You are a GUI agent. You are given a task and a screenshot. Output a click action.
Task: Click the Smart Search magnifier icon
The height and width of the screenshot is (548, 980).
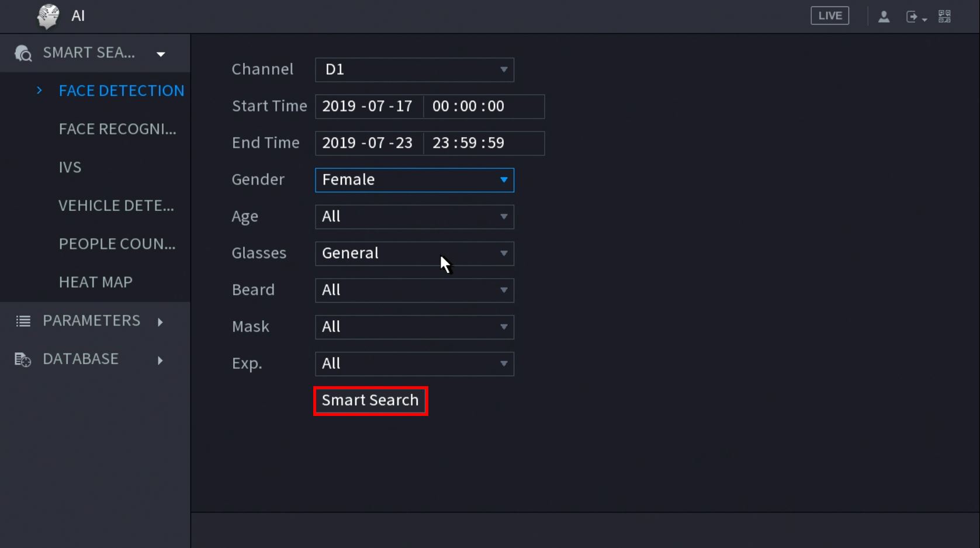pyautogui.click(x=23, y=53)
